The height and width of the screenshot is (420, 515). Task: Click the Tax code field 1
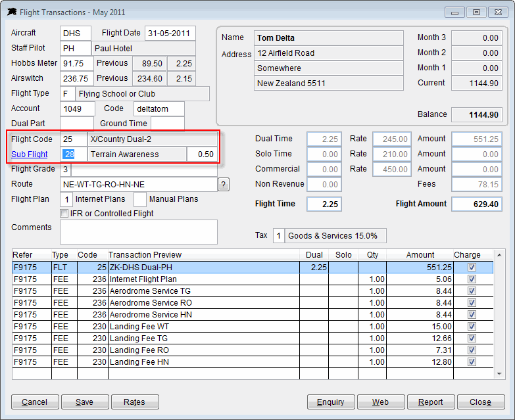point(278,235)
